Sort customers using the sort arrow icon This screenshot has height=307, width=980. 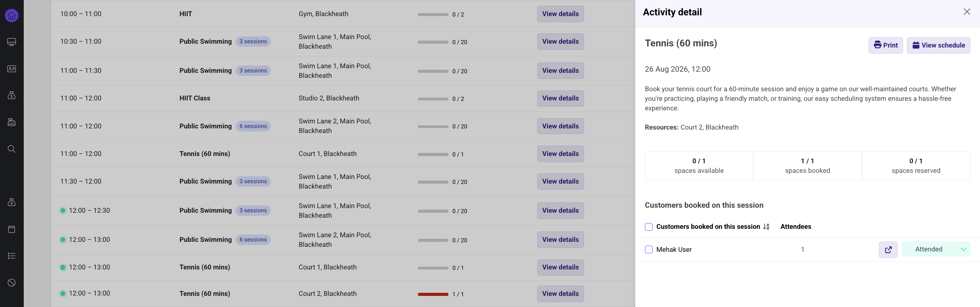pyautogui.click(x=766, y=227)
